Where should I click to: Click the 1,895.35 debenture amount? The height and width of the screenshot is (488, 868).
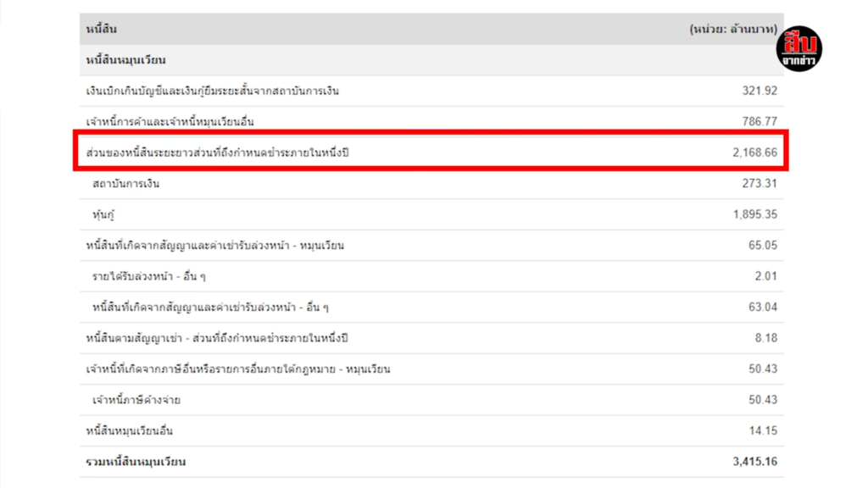pyautogui.click(x=755, y=214)
